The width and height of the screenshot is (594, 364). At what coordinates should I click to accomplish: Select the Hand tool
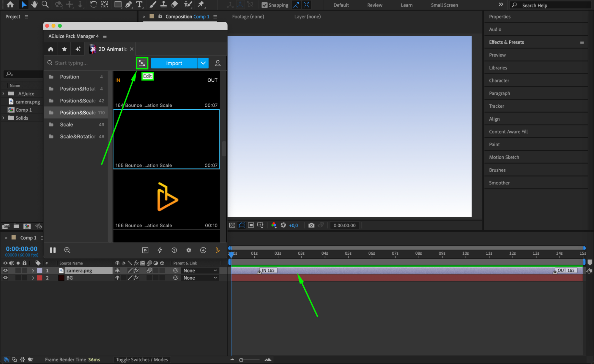34,4
